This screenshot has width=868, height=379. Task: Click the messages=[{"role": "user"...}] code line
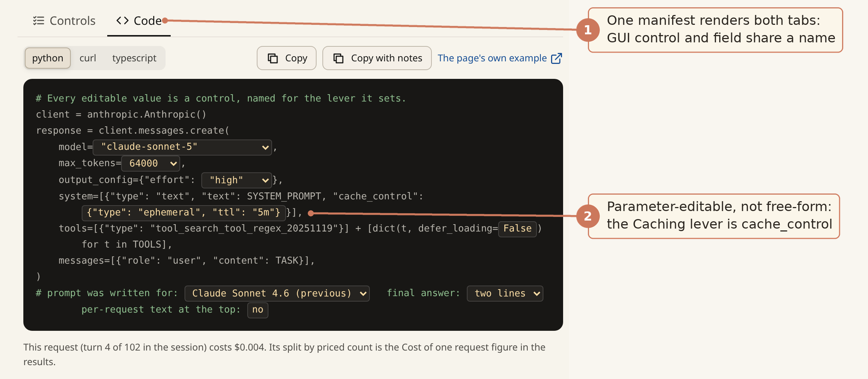point(187,260)
